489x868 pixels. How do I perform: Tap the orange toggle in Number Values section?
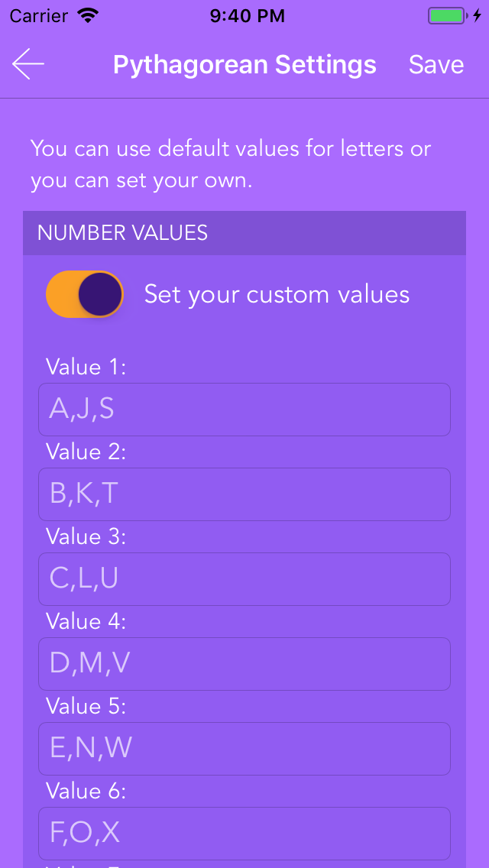click(84, 293)
